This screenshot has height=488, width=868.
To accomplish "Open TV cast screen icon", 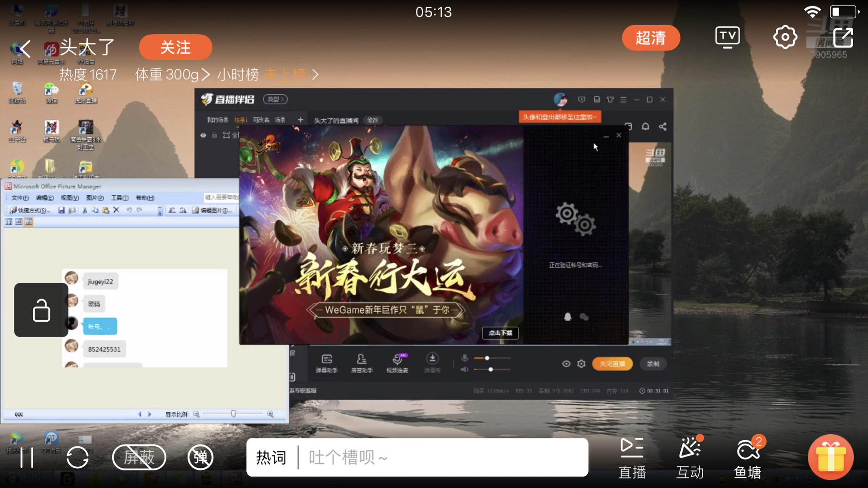I will (x=727, y=37).
